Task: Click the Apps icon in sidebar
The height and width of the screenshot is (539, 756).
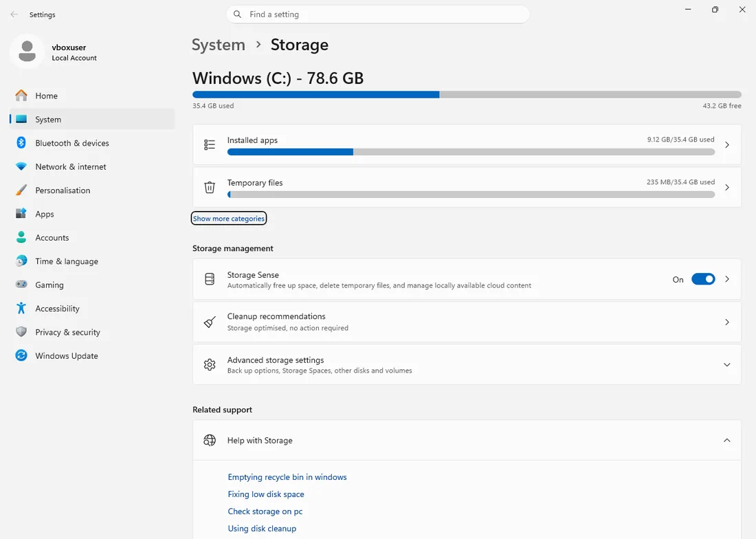Action: 21,214
